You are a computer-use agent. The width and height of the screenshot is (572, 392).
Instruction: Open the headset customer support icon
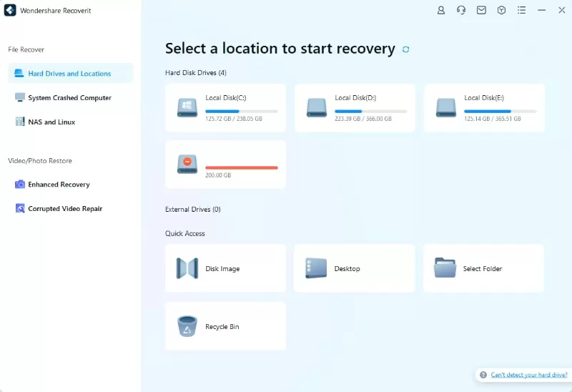click(x=461, y=10)
